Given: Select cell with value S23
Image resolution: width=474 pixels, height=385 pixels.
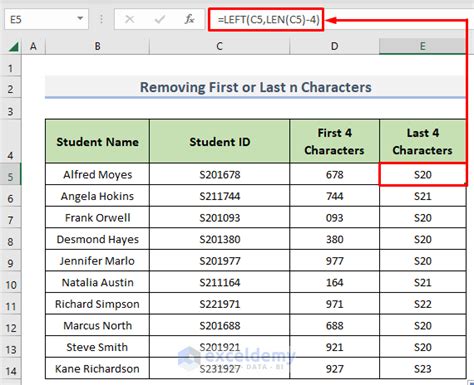Looking at the screenshot, I should (423, 369).
